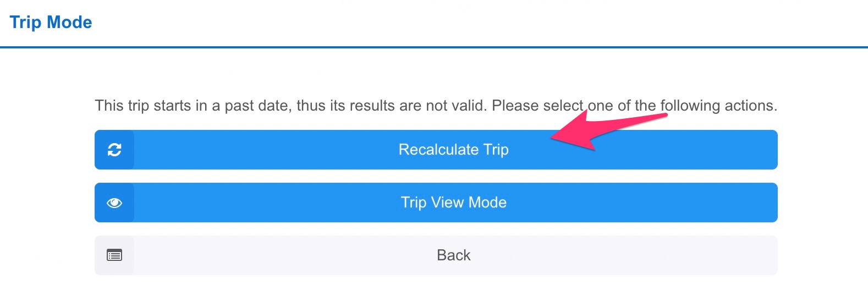The width and height of the screenshot is (868, 284).
Task: Click the 'Back' label text
Action: point(454,255)
